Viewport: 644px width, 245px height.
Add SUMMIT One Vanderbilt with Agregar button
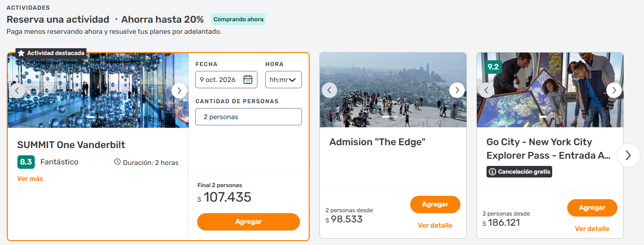[248, 222]
